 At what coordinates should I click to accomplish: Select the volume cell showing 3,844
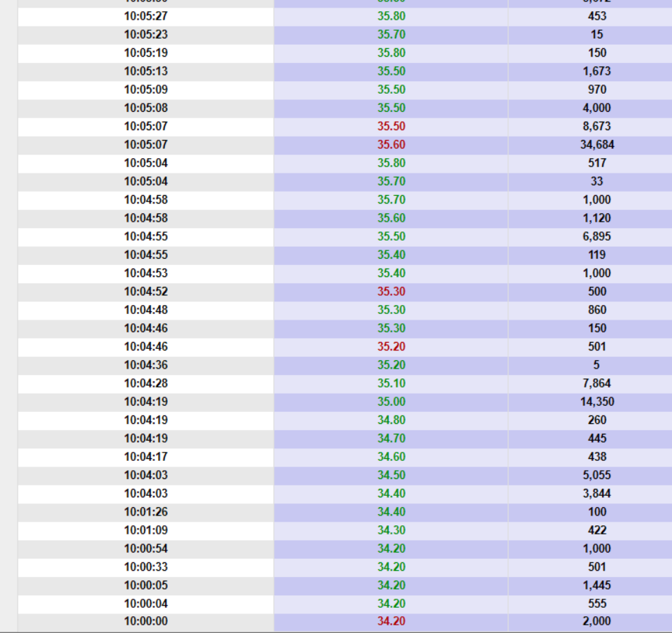[596, 493]
